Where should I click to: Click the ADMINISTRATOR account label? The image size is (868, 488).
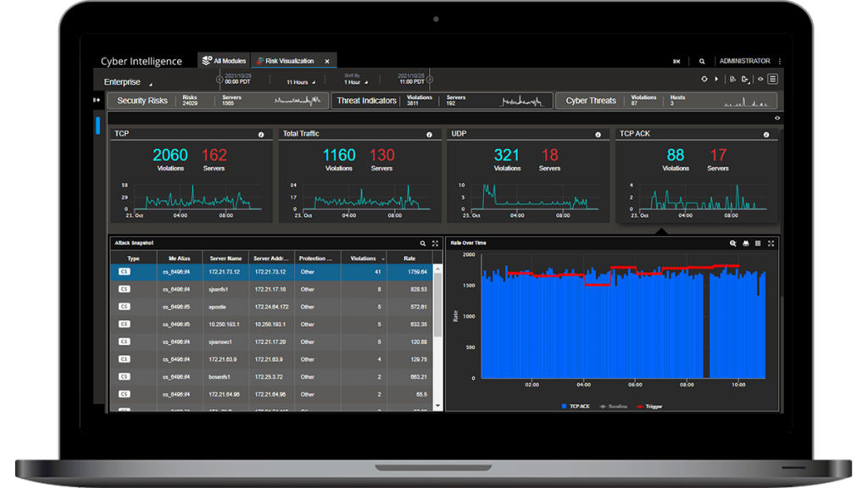coord(745,60)
